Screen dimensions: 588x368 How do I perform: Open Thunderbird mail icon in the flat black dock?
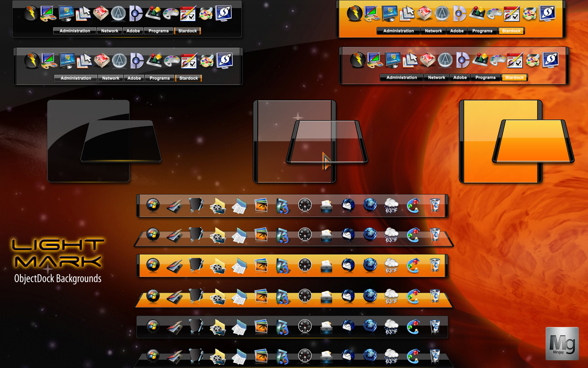point(348,327)
